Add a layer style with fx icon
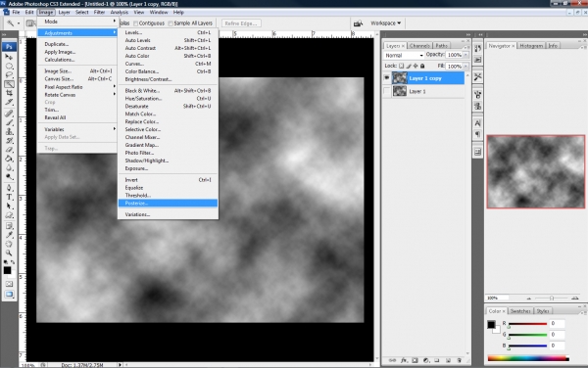 404,360
